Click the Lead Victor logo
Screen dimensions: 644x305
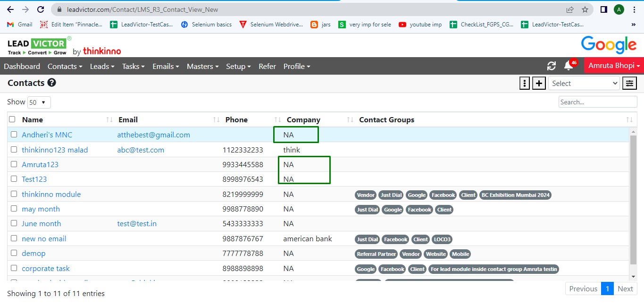point(40,46)
